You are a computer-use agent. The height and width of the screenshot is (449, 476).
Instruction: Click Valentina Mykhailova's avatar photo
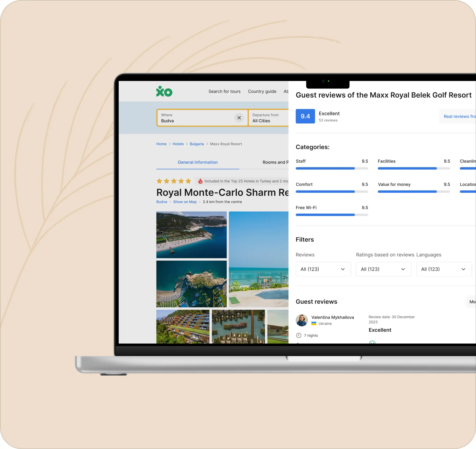pyautogui.click(x=302, y=320)
